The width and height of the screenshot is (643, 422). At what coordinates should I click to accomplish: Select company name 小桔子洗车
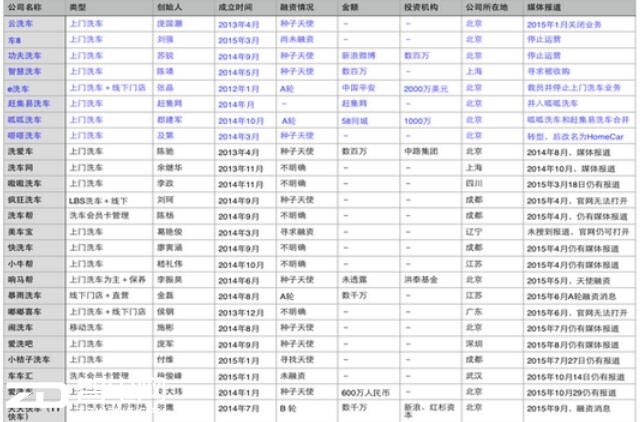click(x=29, y=360)
